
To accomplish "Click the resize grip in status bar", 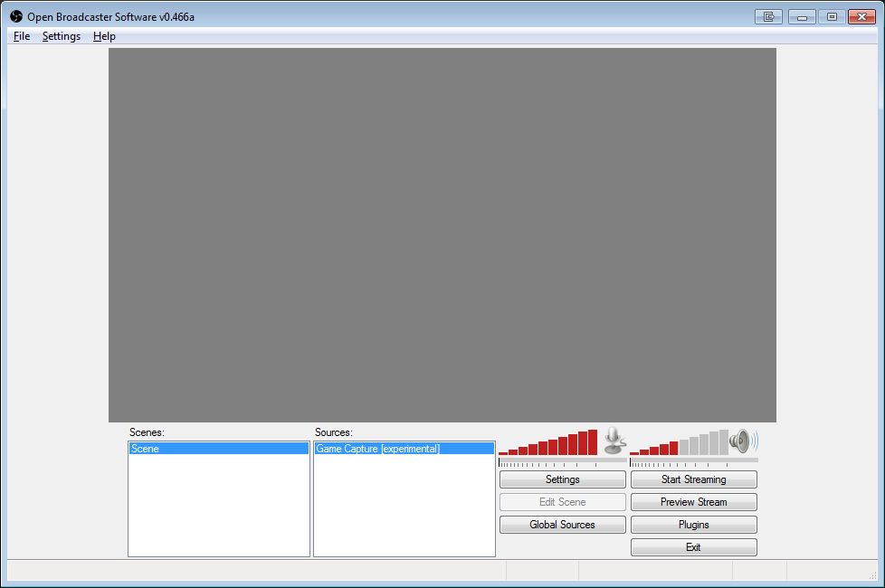I will 873,575.
